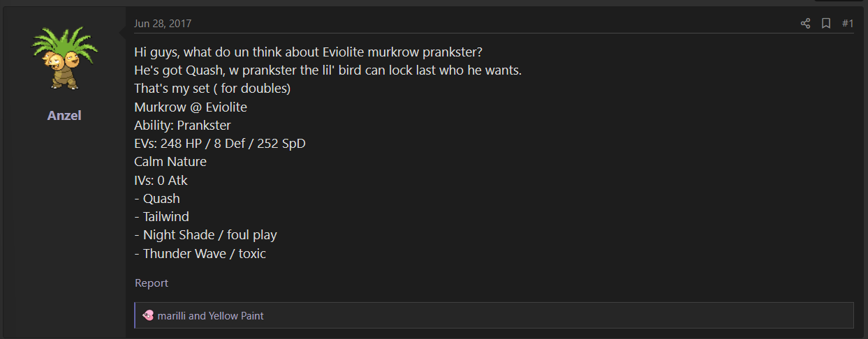
Task: Open the Jun 28, 2017 timestamp link
Action: point(163,24)
